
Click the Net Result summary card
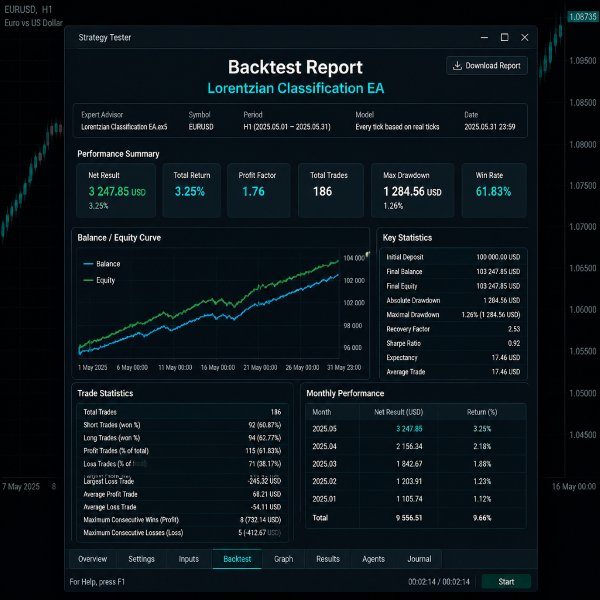pos(116,190)
